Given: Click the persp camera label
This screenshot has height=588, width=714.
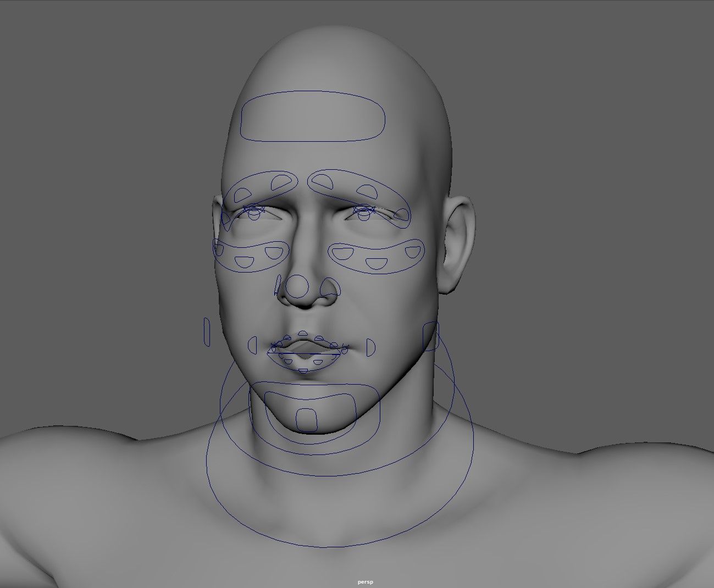Looking at the screenshot, I should click(x=365, y=581).
